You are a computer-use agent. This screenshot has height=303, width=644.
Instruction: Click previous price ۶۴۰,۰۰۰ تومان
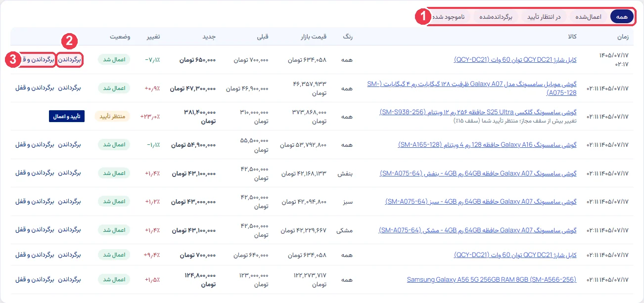tap(251, 255)
